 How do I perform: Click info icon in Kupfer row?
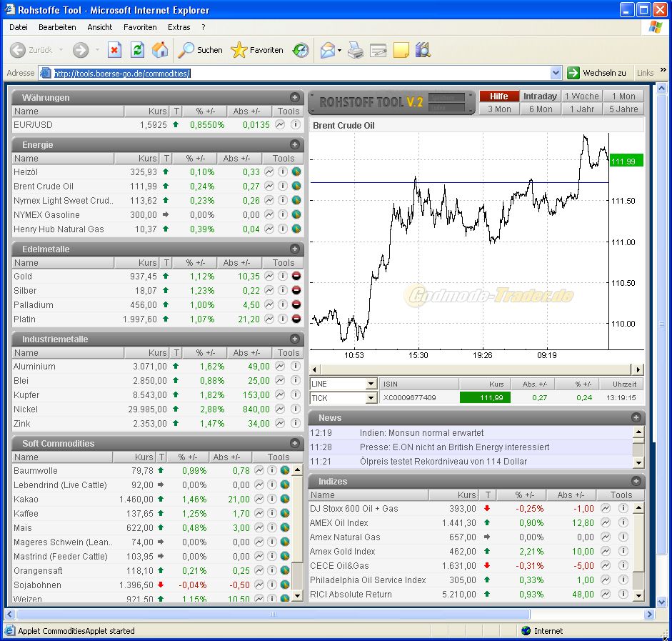coord(295,394)
